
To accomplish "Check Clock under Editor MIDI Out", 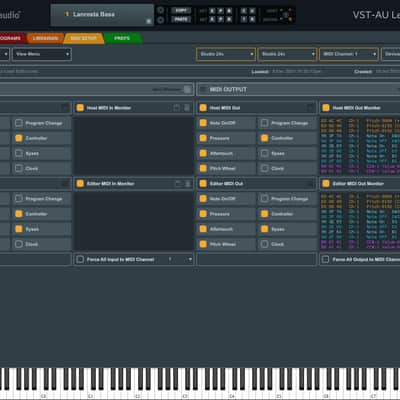I will pyautogui.click(x=264, y=244).
